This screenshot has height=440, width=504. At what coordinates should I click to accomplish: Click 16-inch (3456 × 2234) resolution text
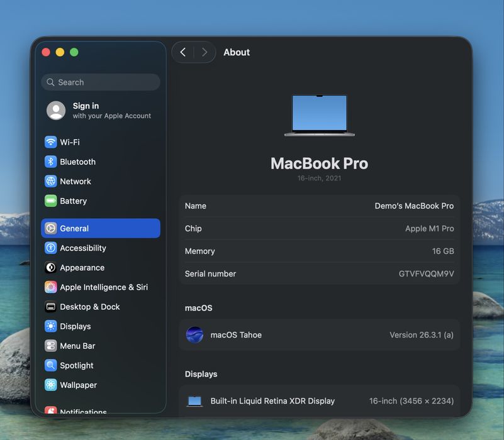coord(412,401)
